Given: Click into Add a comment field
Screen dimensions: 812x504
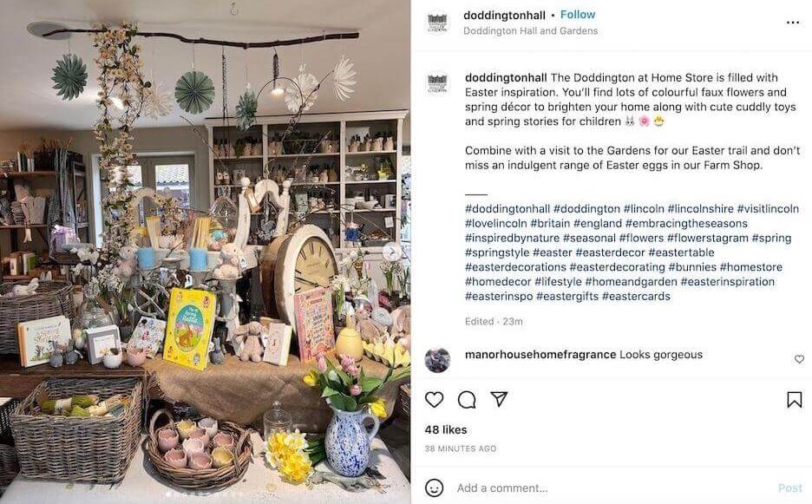Looking at the screenshot, I should [x=611, y=488].
